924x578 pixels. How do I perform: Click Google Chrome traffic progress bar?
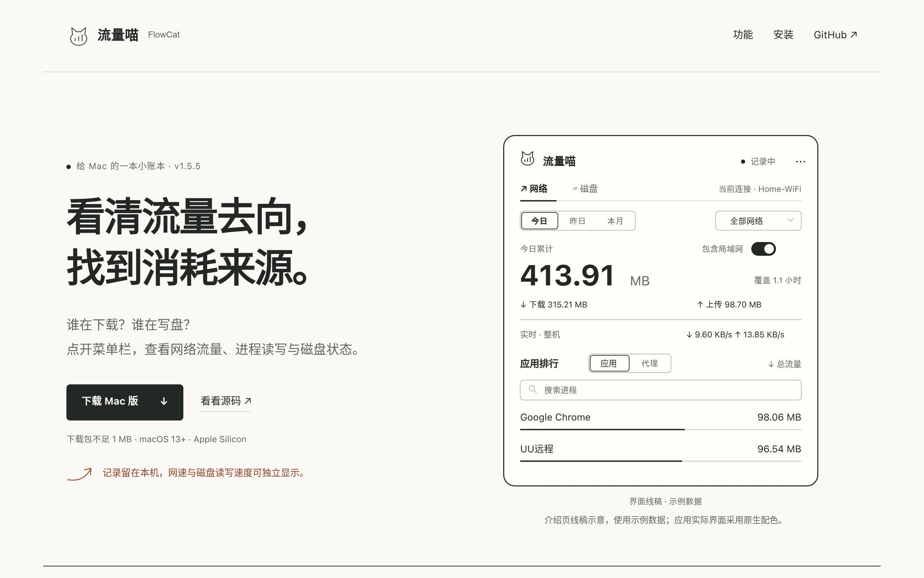click(x=661, y=430)
